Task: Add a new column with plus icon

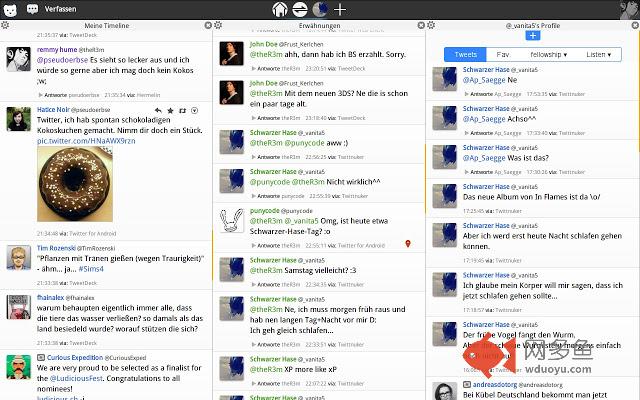Action: click(340, 9)
